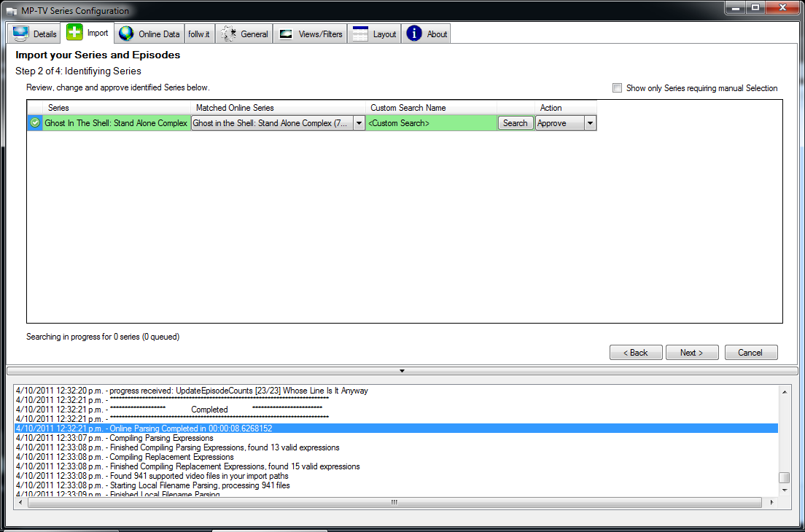Click the blue About info icon
Viewport: 805px width, 532px height.
[413, 34]
